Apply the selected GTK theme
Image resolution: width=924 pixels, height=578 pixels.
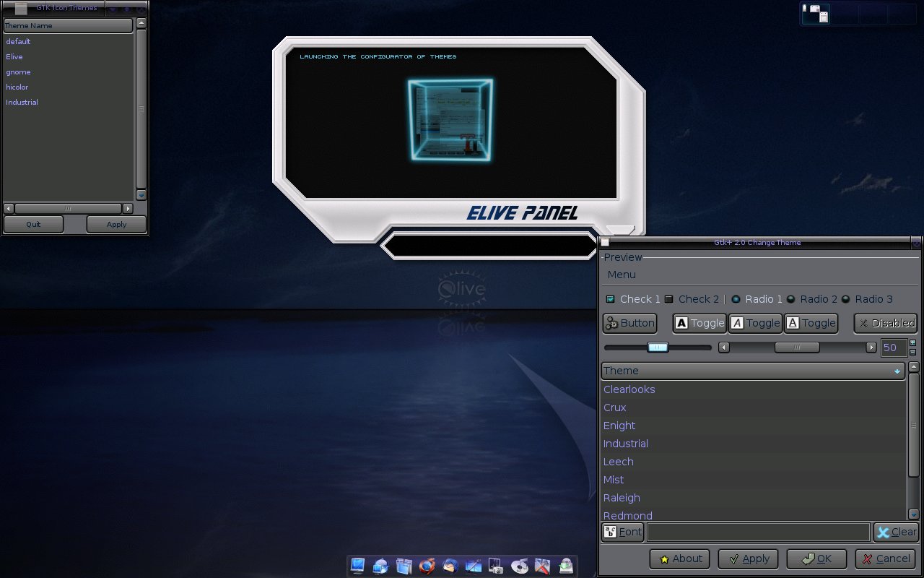(748, 558)
